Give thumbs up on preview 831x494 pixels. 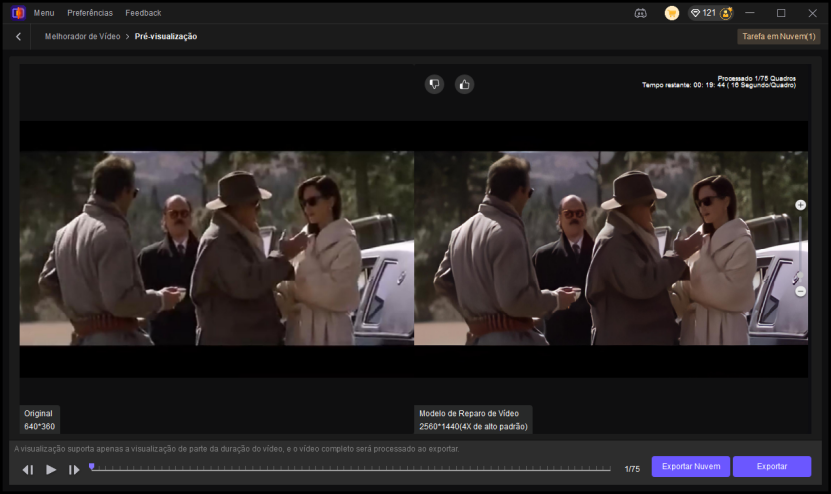[464, 84]
